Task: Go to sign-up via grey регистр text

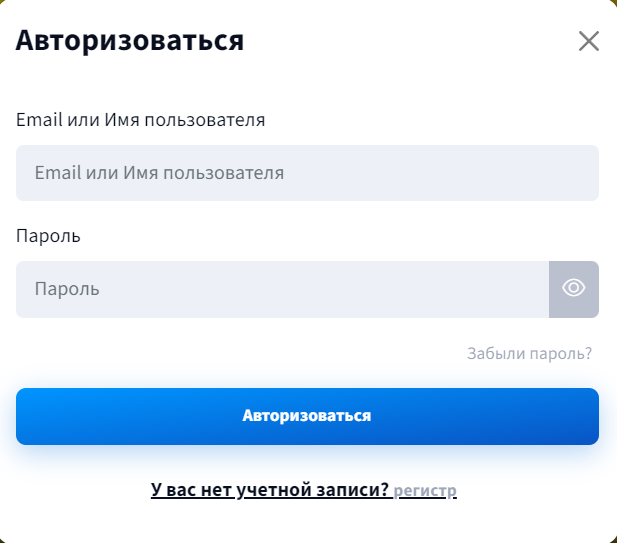Action: tap(425, 490)
